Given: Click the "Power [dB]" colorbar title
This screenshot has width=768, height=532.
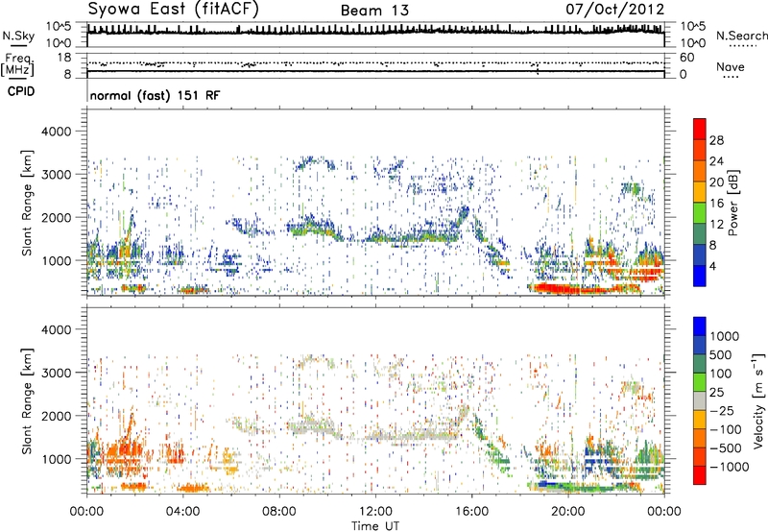Looking at the screenshot, I should 733,203.
